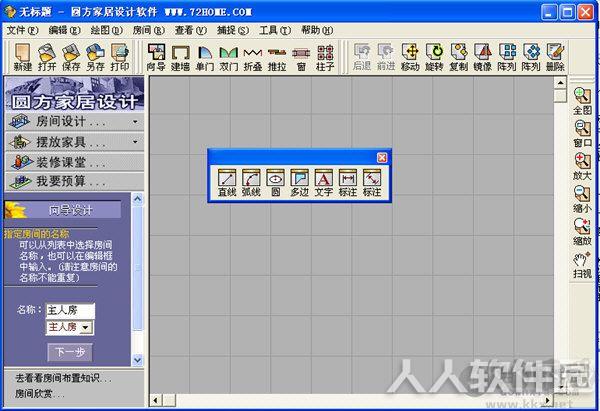600x411 pixels.
Task: Open the 我要预算 budget section
Action: click(x=75, y=181)
